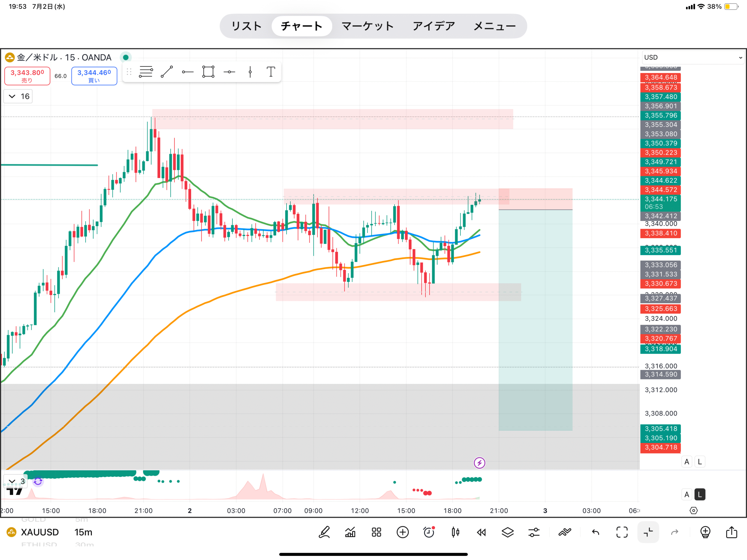Image resolution: width=747 pixels, height=560 pixels.
Task: Open the drawing pen tools
Action: click(x=324, y=532)
